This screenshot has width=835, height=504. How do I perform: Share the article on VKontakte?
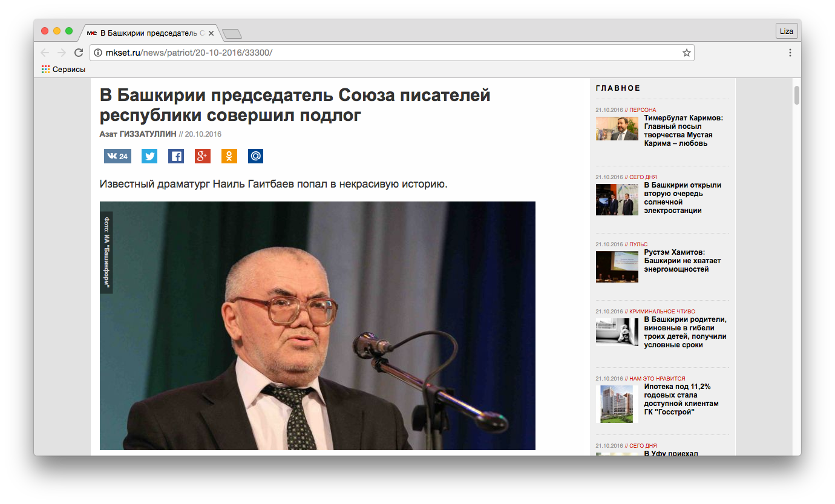[x=117, y=157]
